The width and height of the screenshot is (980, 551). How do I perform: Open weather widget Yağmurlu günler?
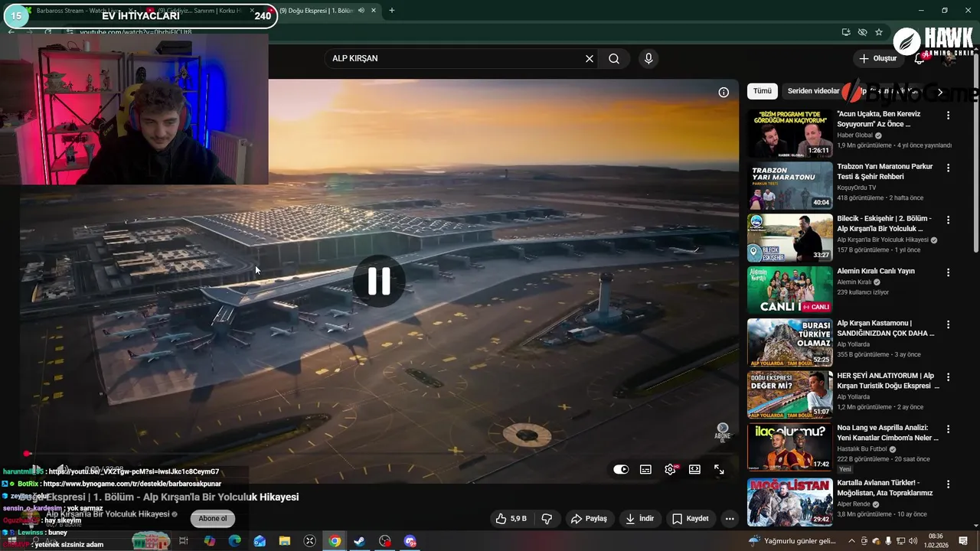click(792, 541)
